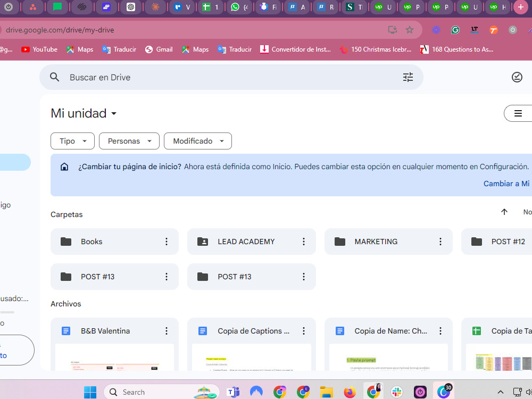This screenshot has width=532, height=399.
Task: Open the Copia de Captions document
Action: click(x=253, y=331)
